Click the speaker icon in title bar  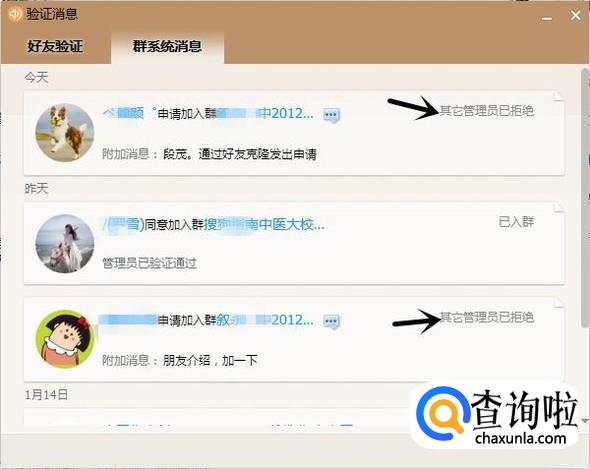coord(15,14)
